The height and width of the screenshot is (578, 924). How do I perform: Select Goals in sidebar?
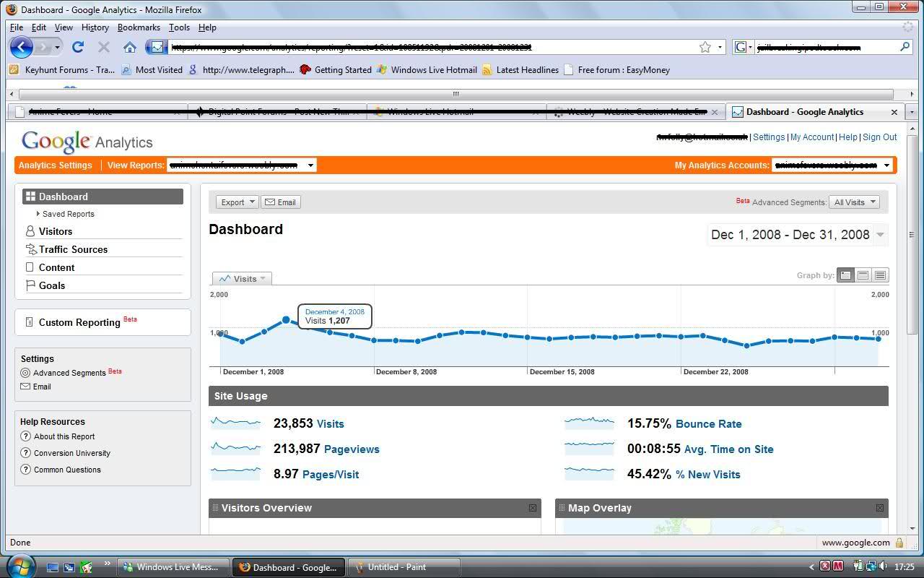point(52,286)
